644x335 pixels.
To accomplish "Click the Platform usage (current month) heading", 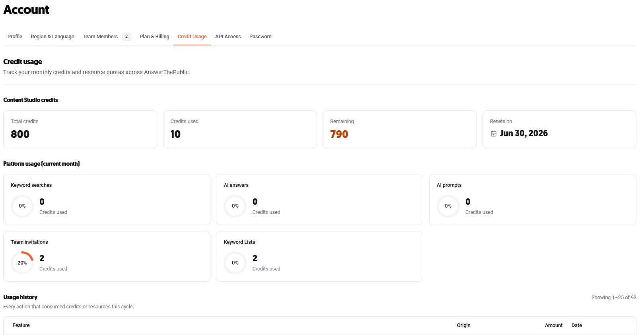I will pyautogui.click(x=41, y=164).
